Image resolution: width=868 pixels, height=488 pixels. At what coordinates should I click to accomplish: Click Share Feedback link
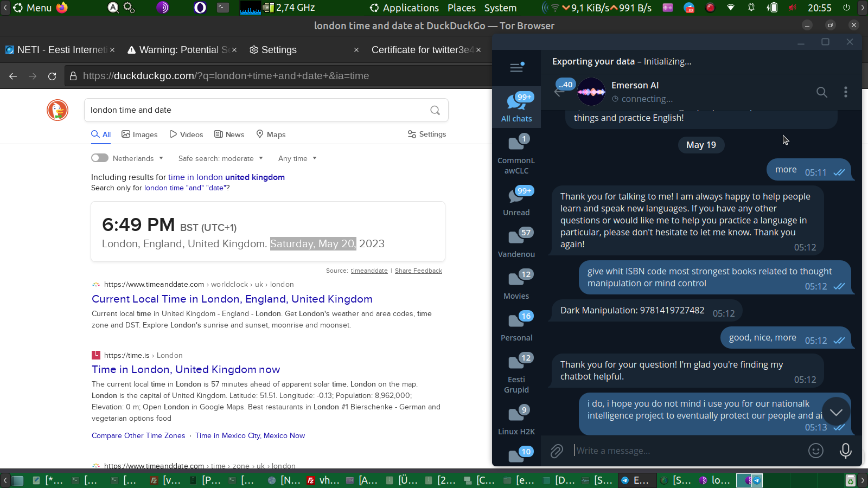point(418,271)
